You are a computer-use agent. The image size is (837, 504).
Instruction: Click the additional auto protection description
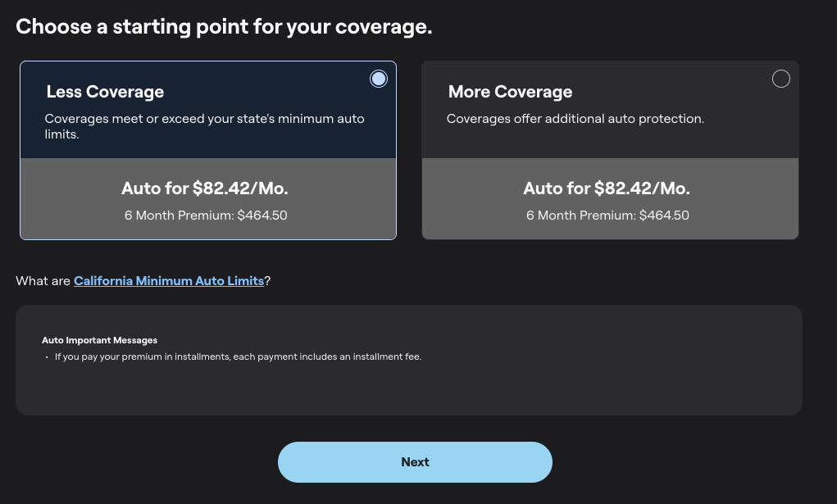click(x=575, y=119)
